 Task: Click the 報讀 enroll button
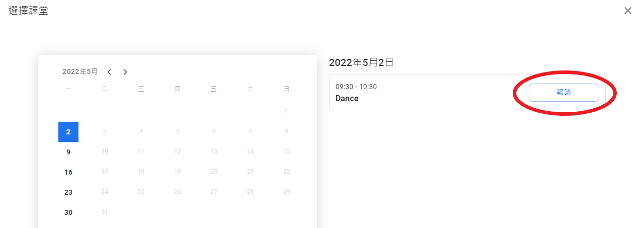[x=563, y=93]
